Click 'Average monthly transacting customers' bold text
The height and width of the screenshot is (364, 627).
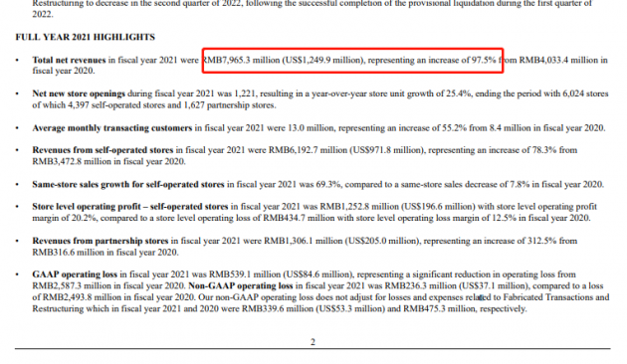click(111, 128)
